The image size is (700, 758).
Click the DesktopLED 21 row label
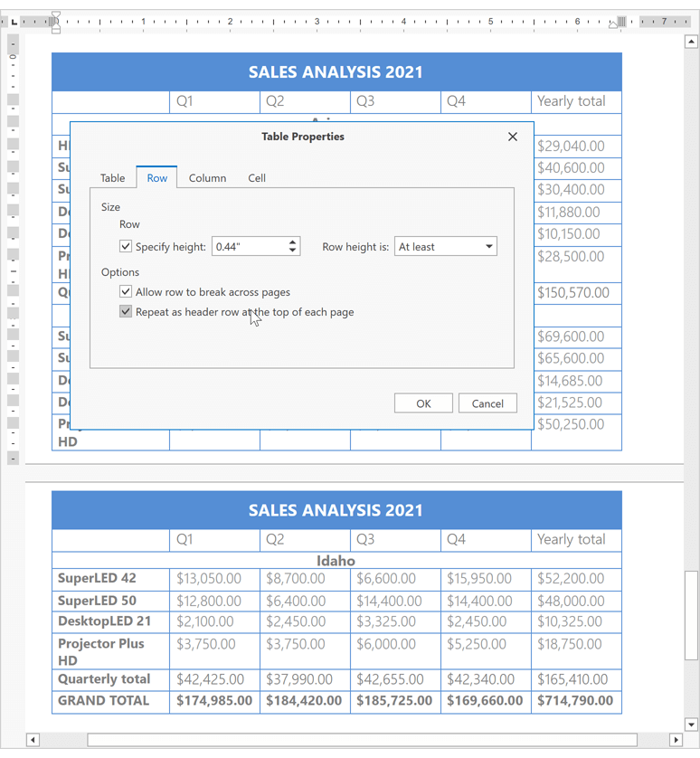coord(104,621)
